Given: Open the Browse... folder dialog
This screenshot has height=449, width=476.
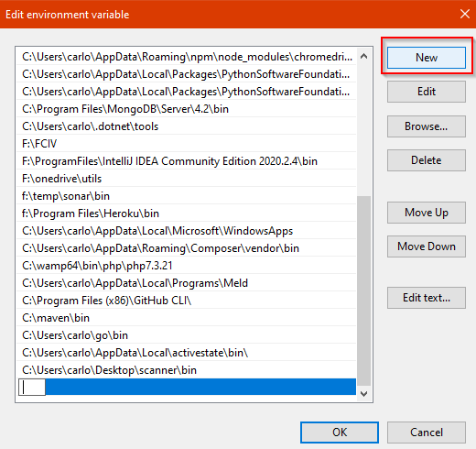Looking at the screenshot, I should pos(427,126).
